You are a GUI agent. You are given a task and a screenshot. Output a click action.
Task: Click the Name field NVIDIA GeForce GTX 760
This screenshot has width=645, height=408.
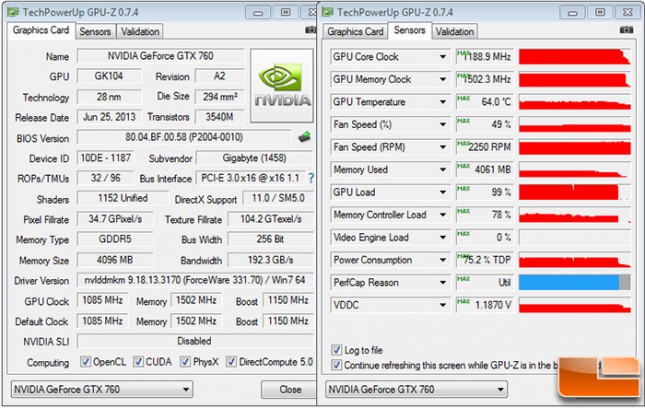pyautogui.click(x=160, y=56)
